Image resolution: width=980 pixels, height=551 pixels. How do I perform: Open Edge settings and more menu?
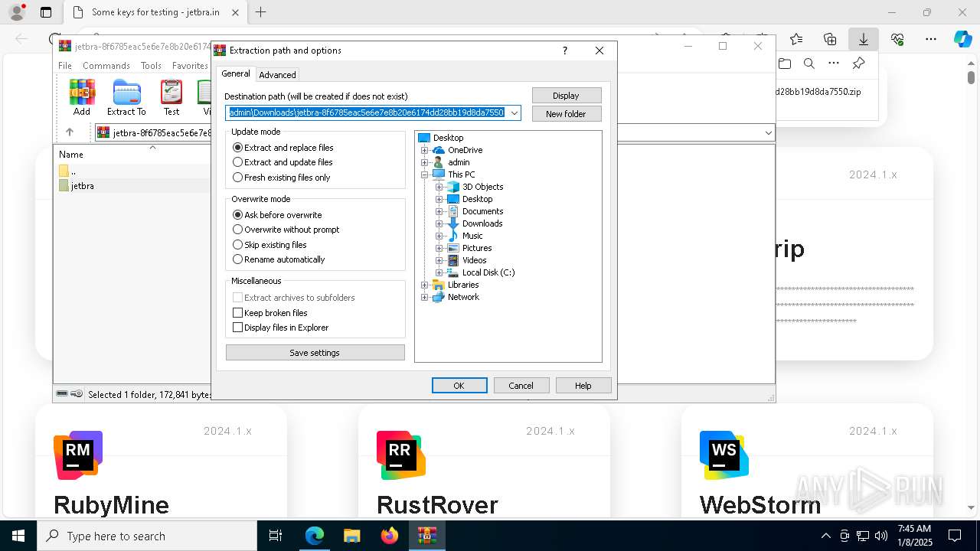(x=931, y=39)
